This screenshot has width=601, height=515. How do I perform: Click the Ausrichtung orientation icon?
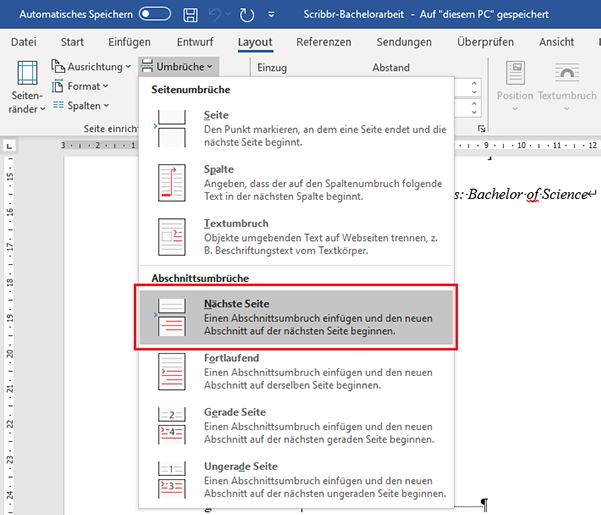(x=58, y=66)
